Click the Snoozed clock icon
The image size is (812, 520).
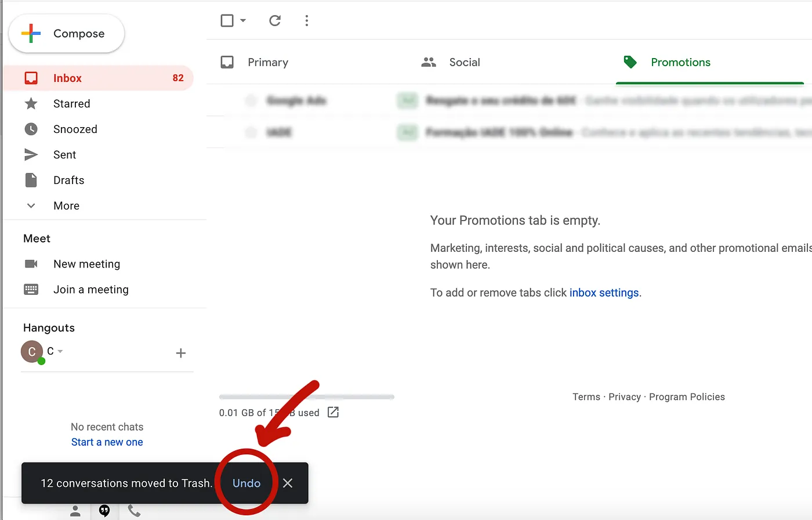coord(31,129)
